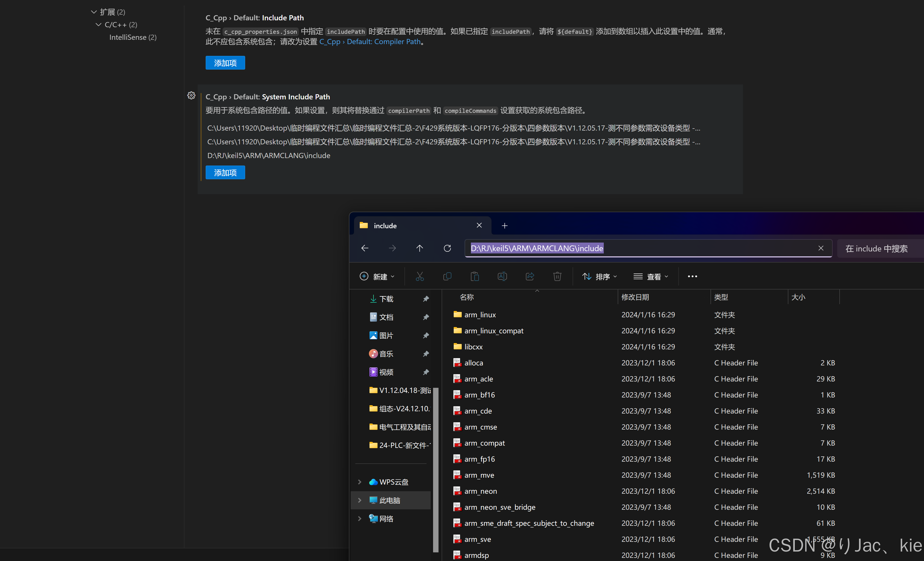Click the Rename icon in Explorer toolbar
This screenshot has height=561, width=924.
tap(502, 276)
